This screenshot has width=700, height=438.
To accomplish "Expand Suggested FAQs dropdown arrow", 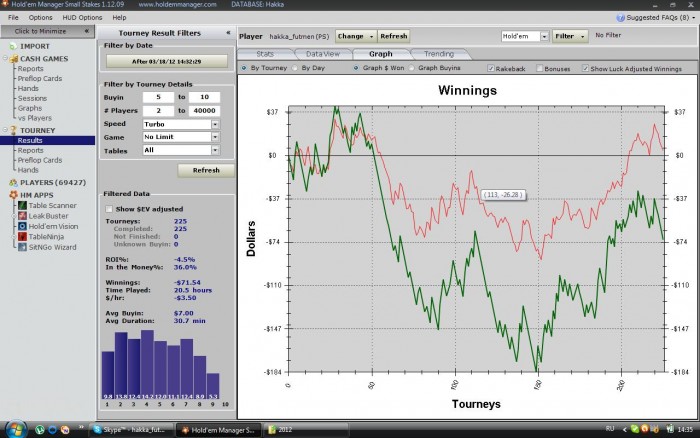I will [693, 18].
